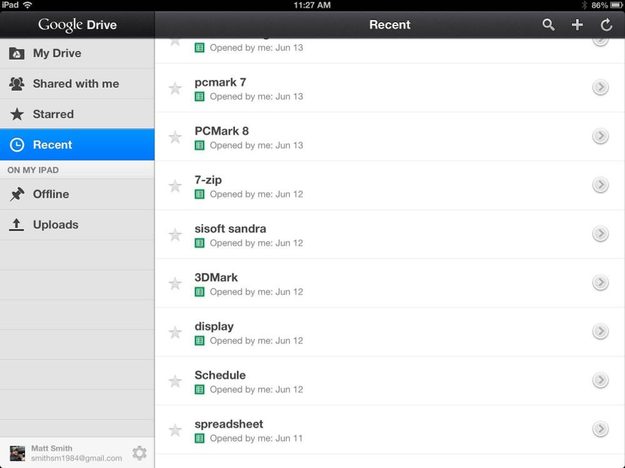This screenshot has height=468, width=625.
Task: Tap the 11:27 AM clock
Action: (x=312, y=5)
